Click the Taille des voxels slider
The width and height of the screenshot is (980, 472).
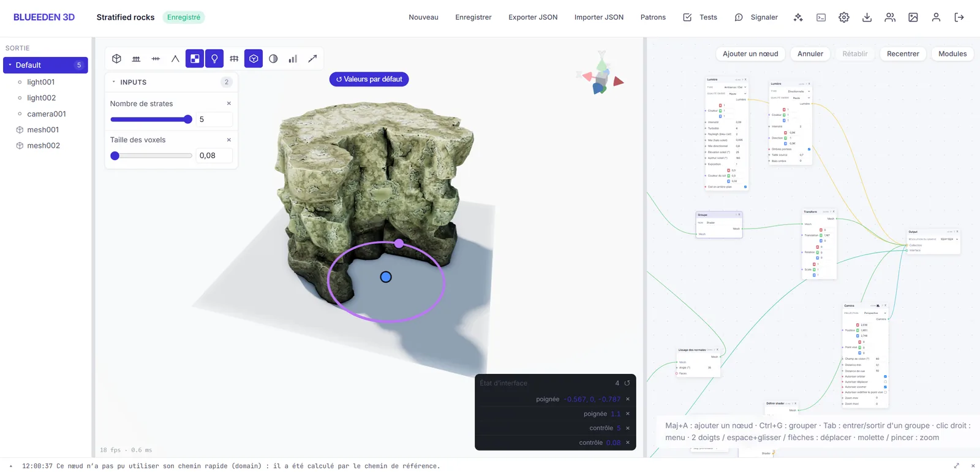151,156
